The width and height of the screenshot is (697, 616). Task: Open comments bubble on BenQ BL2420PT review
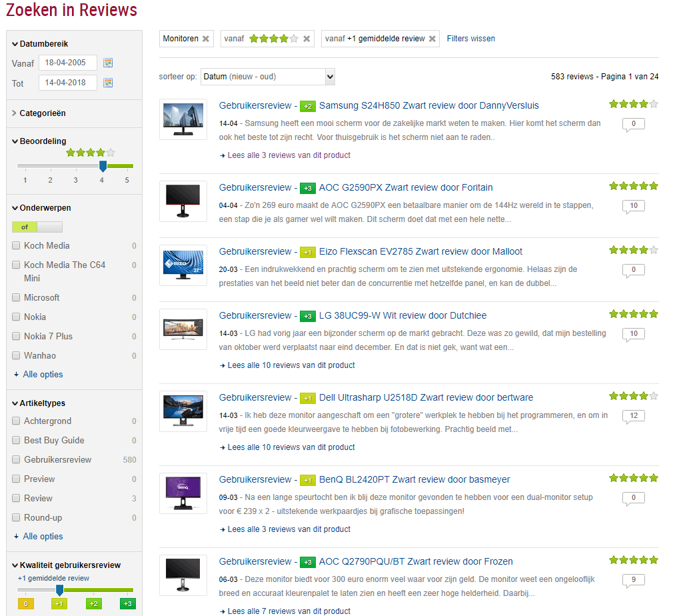click(x=634, y=499)
